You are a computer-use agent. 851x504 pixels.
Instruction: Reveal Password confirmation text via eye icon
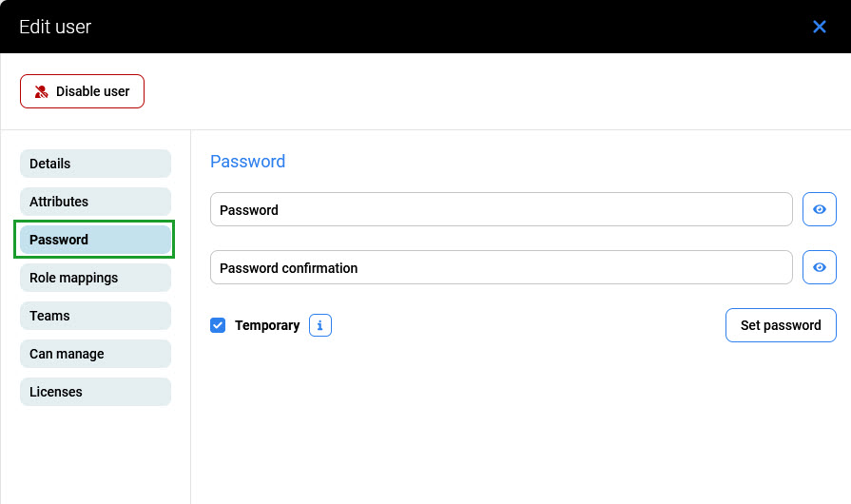tap(819, 267)
